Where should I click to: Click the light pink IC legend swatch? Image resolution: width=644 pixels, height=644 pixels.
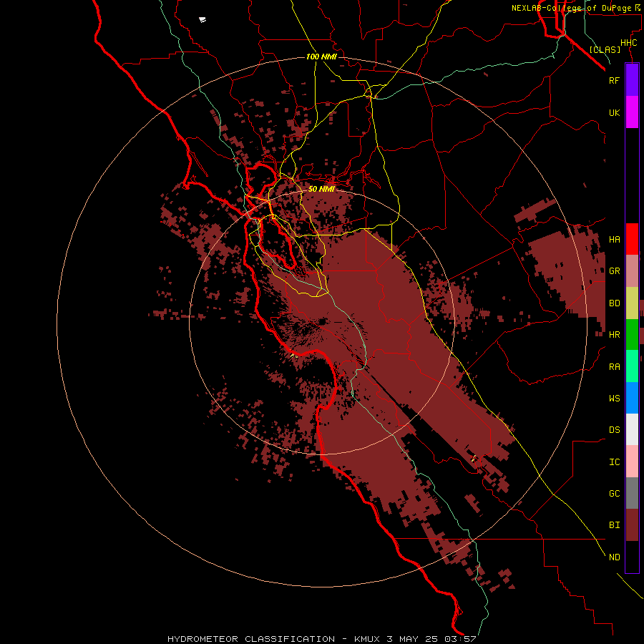click(632, 462)
